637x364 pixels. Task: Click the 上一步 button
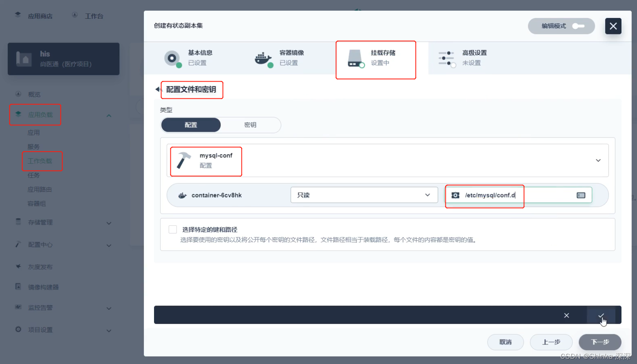pos(551,342)
